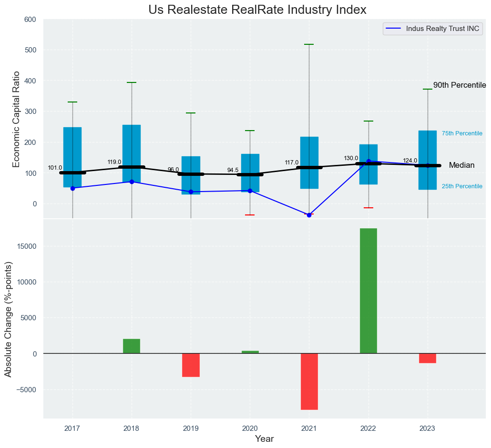Click the 94.5 median value label
This screenshot has height=448, width=491.
(x=233, y=170)
